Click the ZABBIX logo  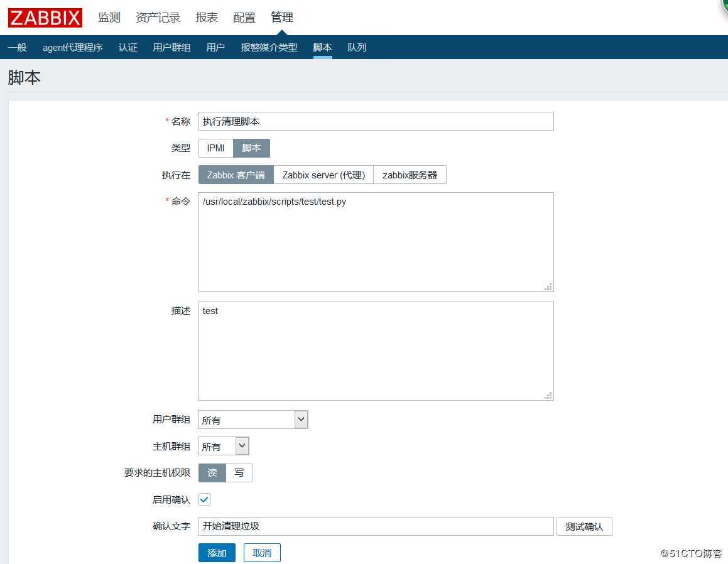click(45, 18)
